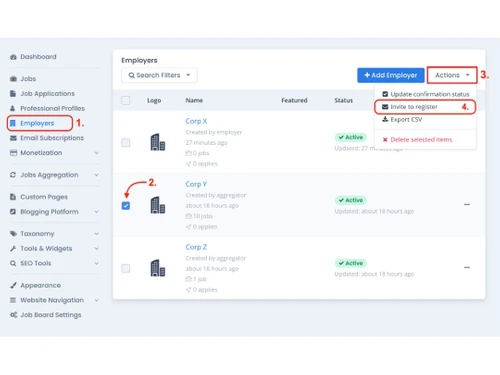Screen dimensions: 500x375
Task: Expand the Monetization submenu chevron
Action: 96,153
